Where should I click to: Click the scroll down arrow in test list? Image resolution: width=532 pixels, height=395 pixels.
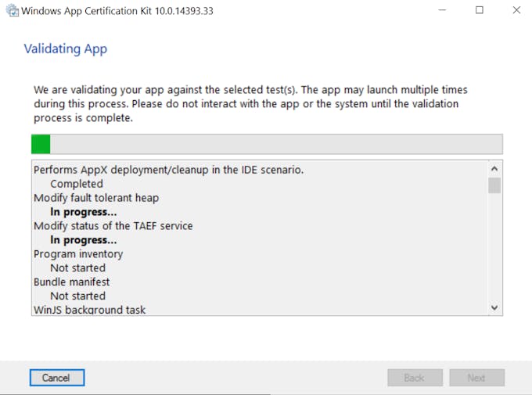tap(494, 307)
